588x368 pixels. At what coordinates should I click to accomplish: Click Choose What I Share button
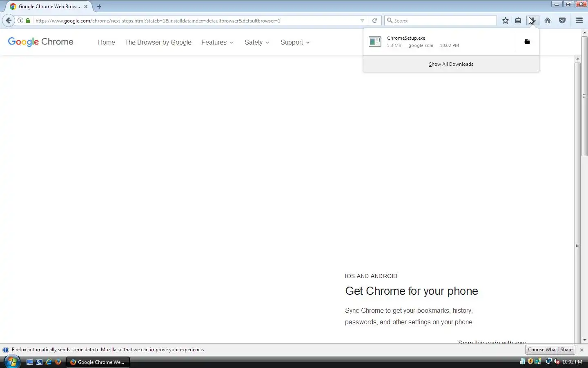[x=550, y=350]
